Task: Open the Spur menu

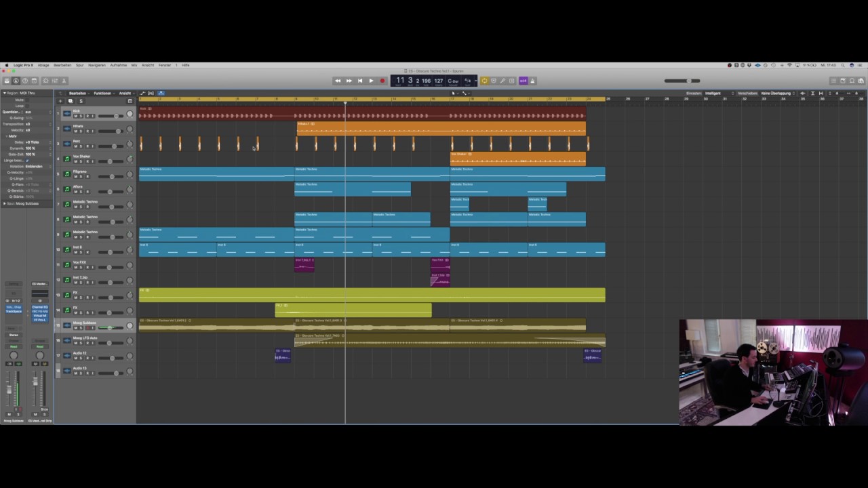Action: [x=79, y=65]
